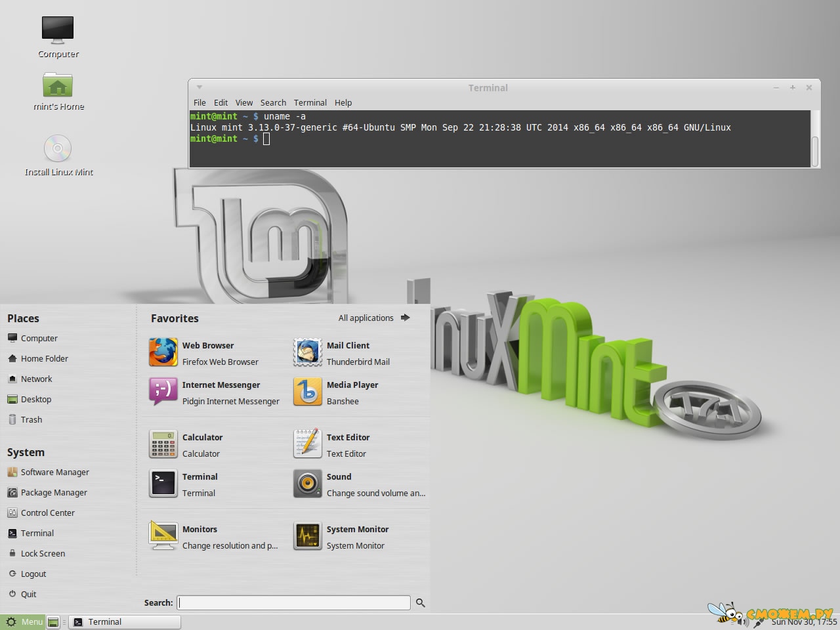Open the Terminal window title dropdown arrow
The height and width of the screenshot is (630, 840).
tap(199, 87)
